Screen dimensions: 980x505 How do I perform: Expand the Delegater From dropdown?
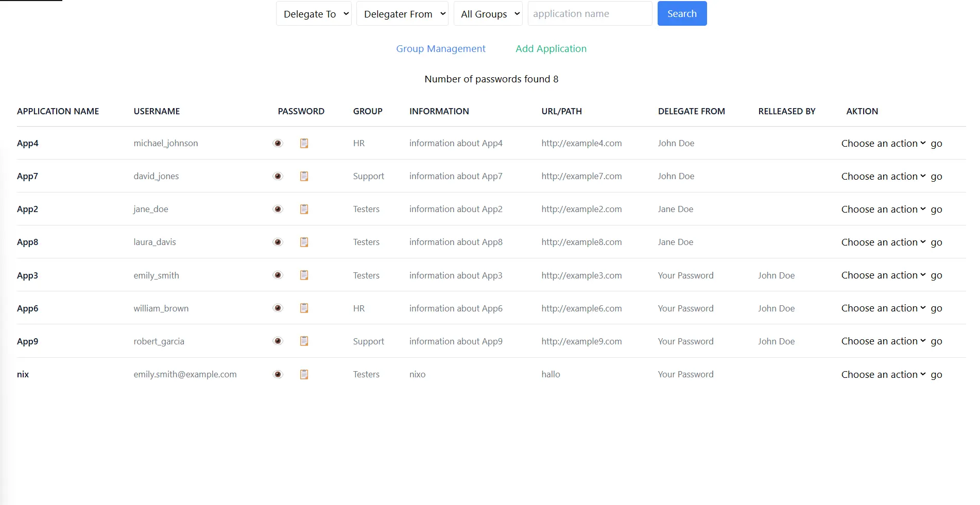coord(402,14)
